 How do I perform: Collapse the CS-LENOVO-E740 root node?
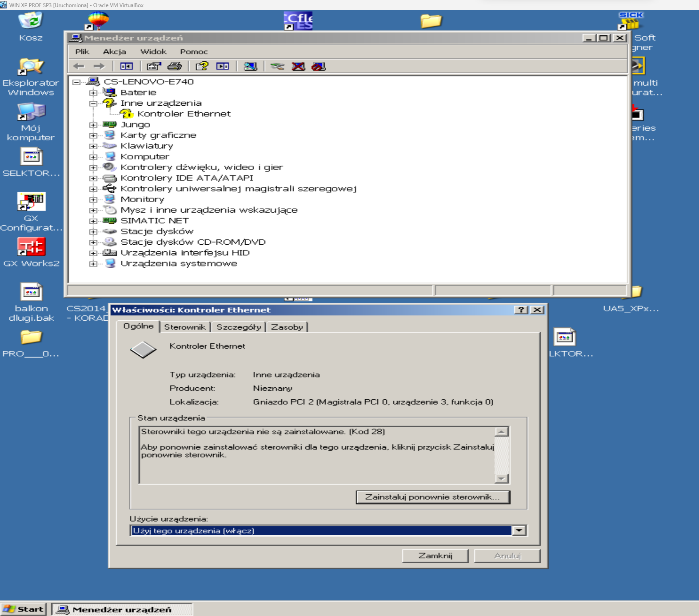pos(76,82)
